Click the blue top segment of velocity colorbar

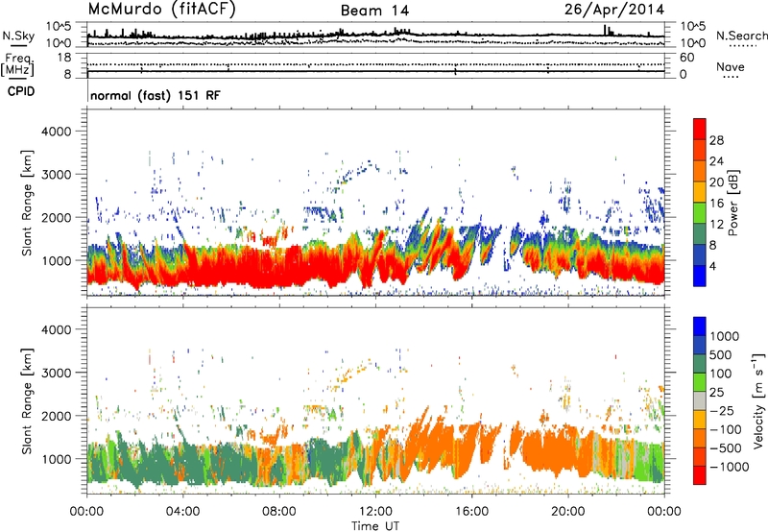[700, 326]
